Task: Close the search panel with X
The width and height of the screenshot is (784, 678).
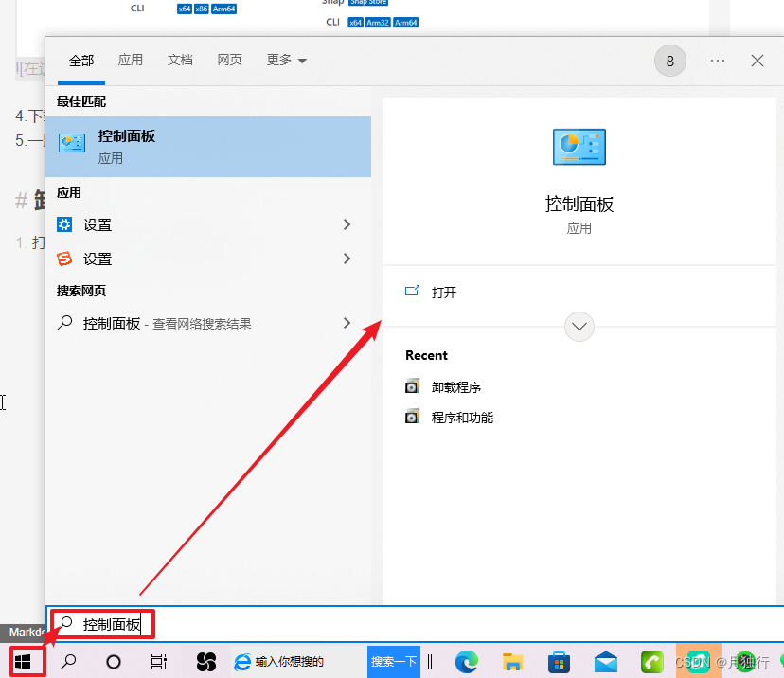Action: (757, 61)
